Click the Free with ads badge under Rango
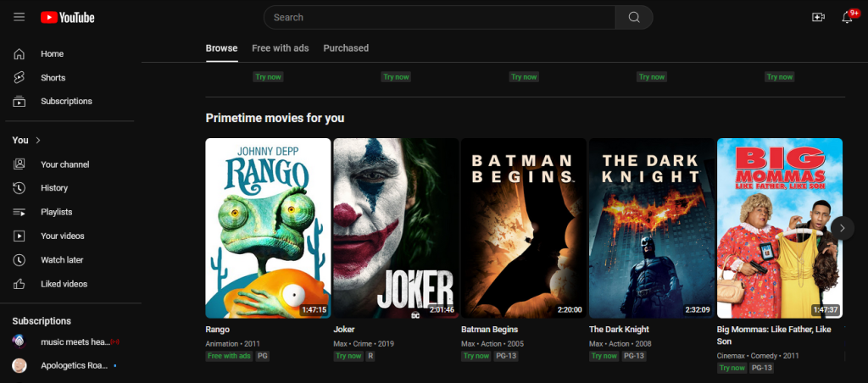Image resolution: width=868 pixels, height=383 pixels. (x=229, y=356)
